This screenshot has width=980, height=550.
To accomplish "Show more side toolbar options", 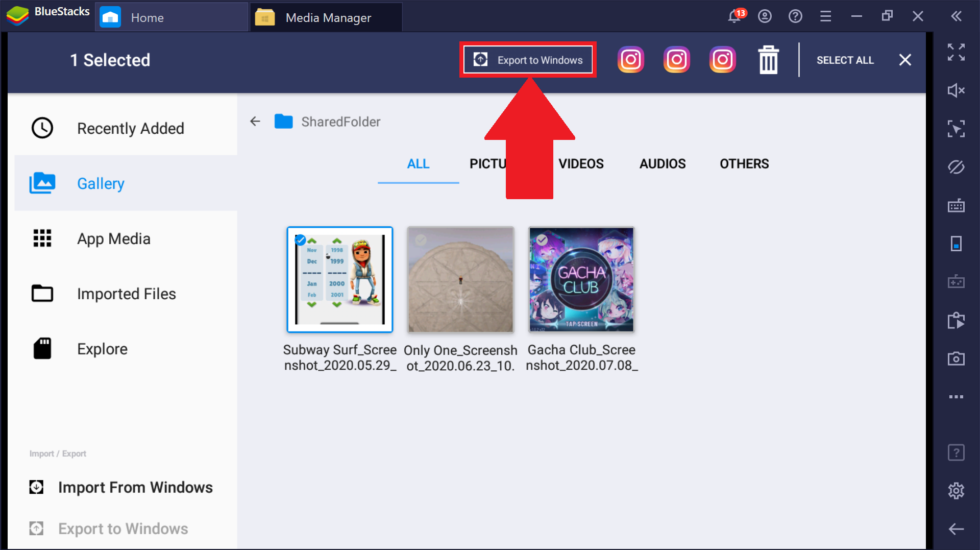I will pyautogui.click(x=956, y=397).
